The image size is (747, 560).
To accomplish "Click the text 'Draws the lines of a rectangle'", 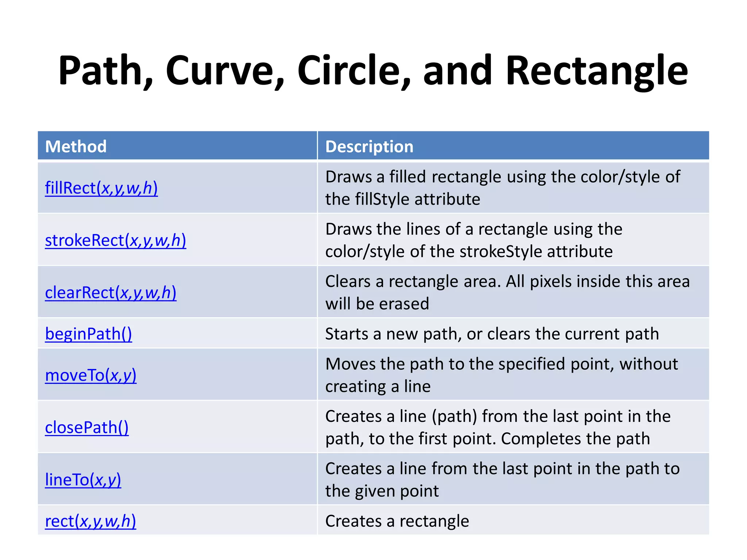I will (437, 229).
